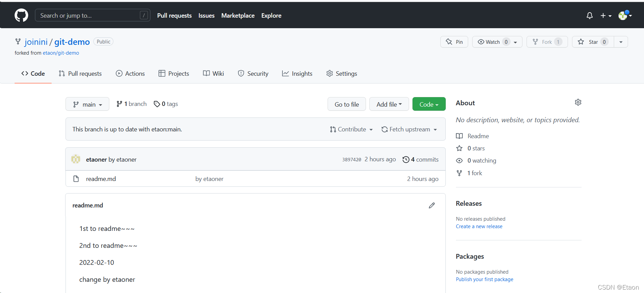Image resolution: width=644 pixels, height=293 pixels.
Task: Open the readme.md file in list
Action: coord(101,179)
